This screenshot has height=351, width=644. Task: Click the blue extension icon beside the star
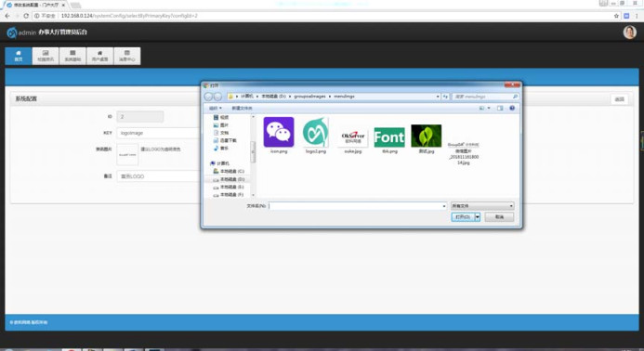tap(626, 16)
